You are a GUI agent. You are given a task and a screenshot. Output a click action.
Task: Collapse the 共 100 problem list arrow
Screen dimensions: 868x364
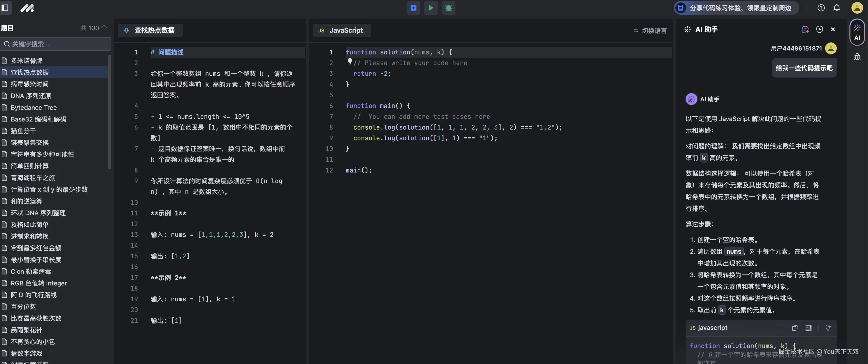[x=104, y=28]
